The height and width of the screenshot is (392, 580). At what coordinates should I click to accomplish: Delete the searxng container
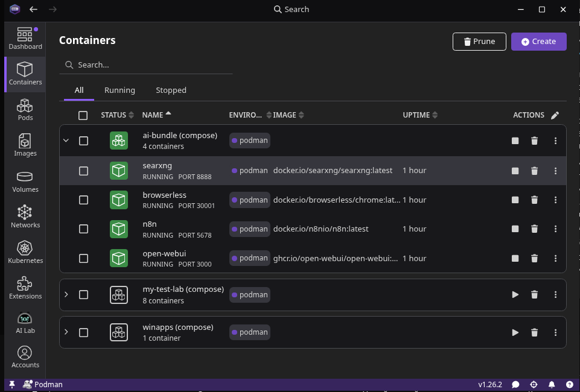pyautogui.click(x=534, y=171)
